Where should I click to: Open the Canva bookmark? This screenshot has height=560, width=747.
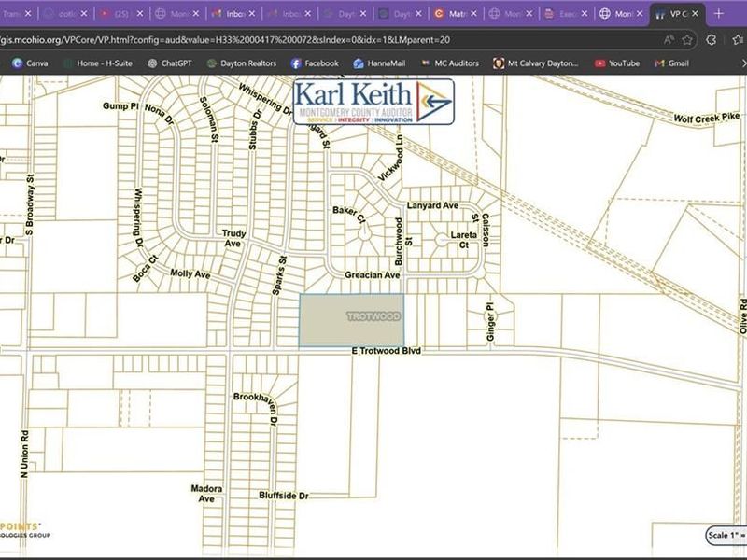30,63
